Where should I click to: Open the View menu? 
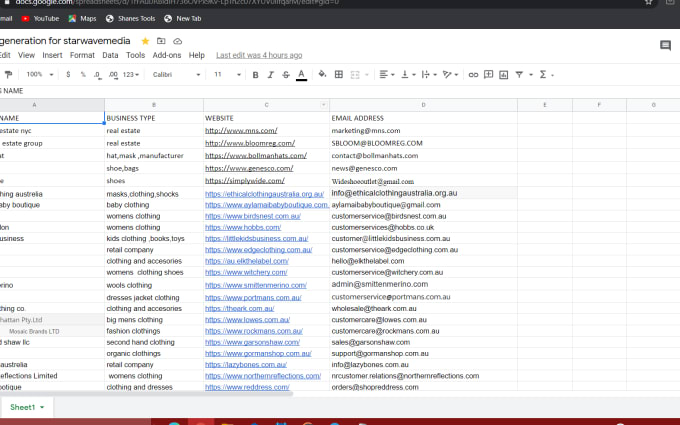coord(26,55)
